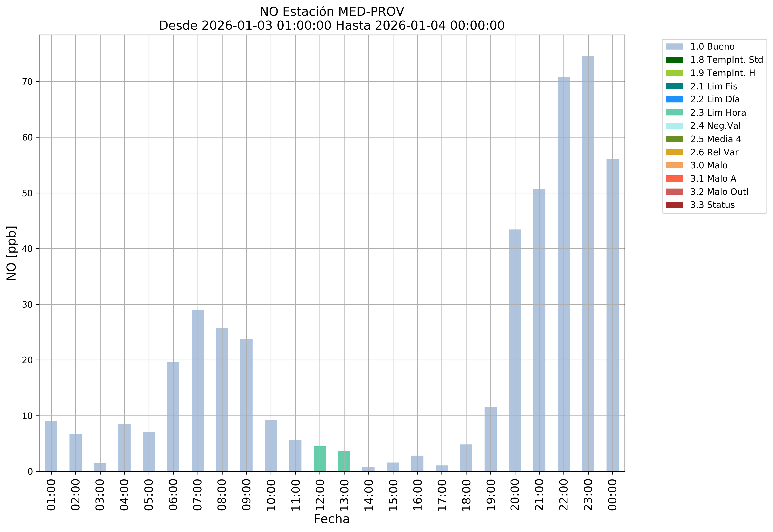
Task: Click the NO [ppb] y-axis label
Action: (x=12, y=253)
